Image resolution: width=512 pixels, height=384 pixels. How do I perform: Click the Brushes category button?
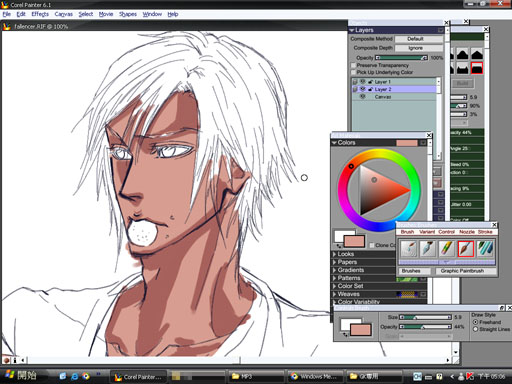(x=414, y=271)
